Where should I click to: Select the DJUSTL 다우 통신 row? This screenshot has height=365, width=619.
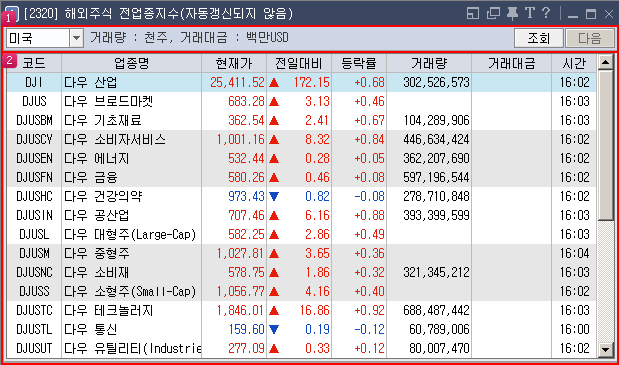pyautogui.click(x=301, y=329)
